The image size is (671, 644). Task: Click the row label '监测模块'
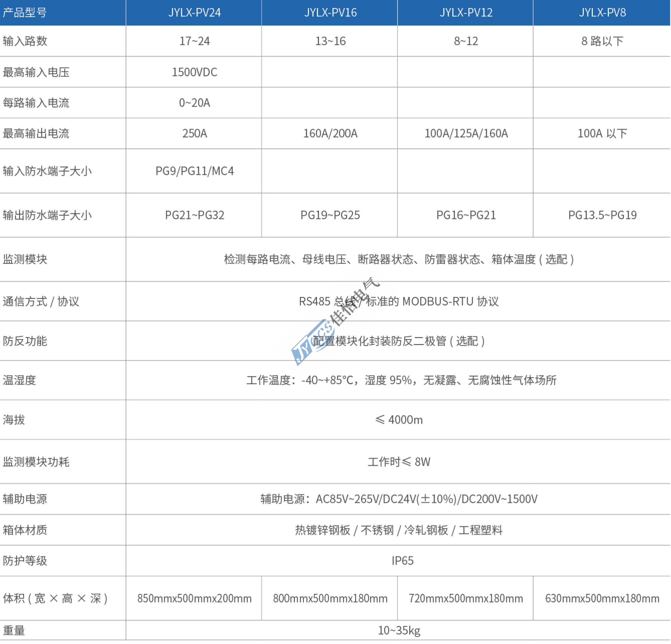pos(25,259)
